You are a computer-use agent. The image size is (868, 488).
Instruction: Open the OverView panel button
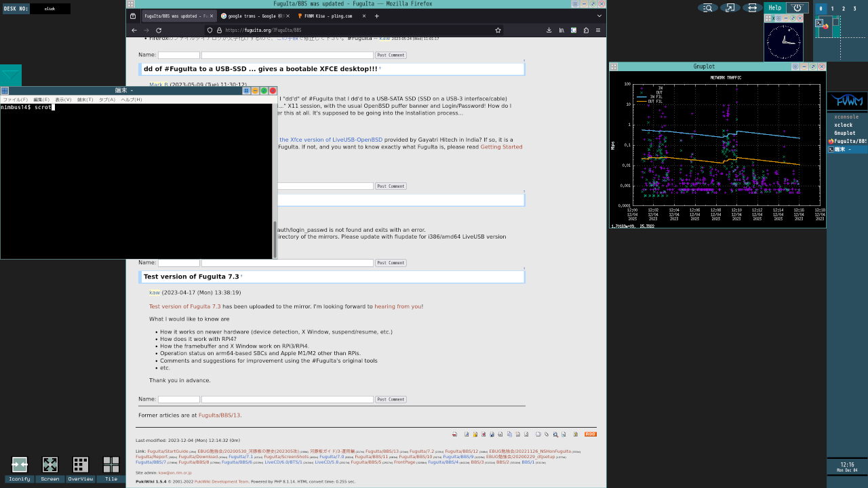pyautogui.click(x=80, y=468)
